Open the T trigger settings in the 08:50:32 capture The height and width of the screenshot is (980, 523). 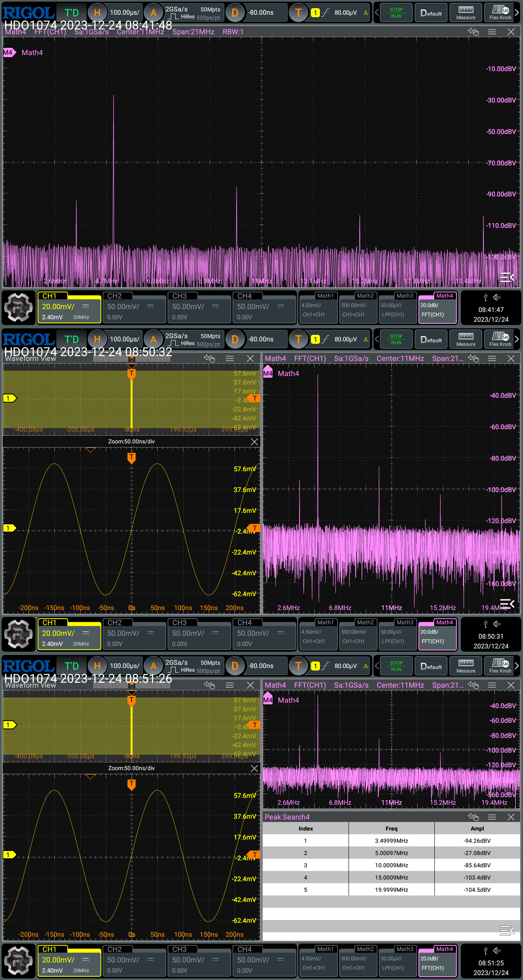(x=329, y=339)
